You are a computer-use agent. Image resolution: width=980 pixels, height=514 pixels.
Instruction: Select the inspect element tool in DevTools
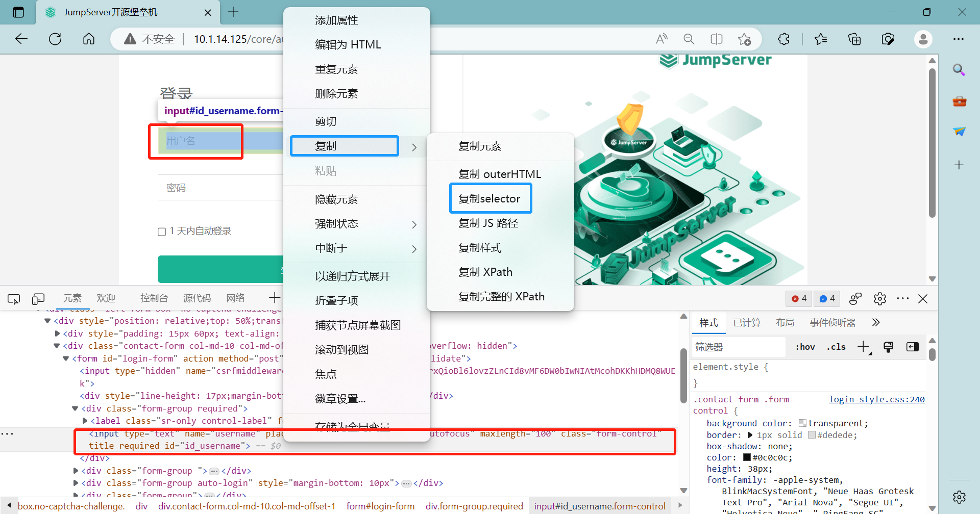[x=13, y=299]
